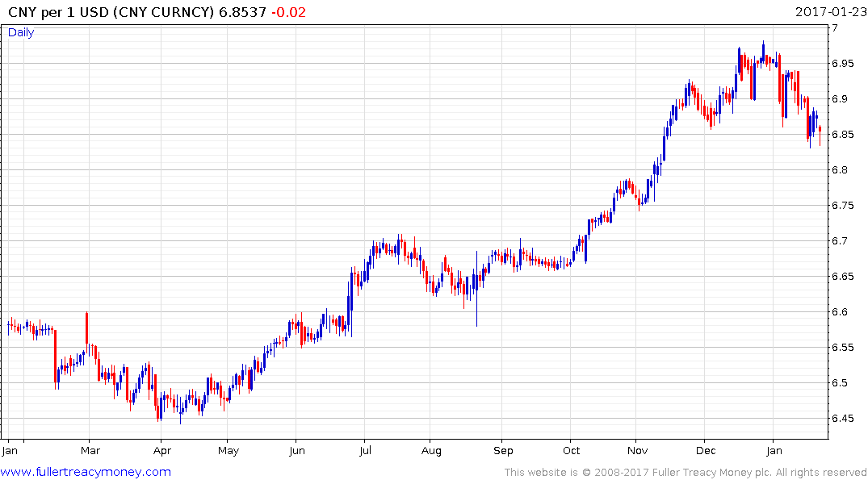Click the 'Sep' month axis label

[503, 451]
